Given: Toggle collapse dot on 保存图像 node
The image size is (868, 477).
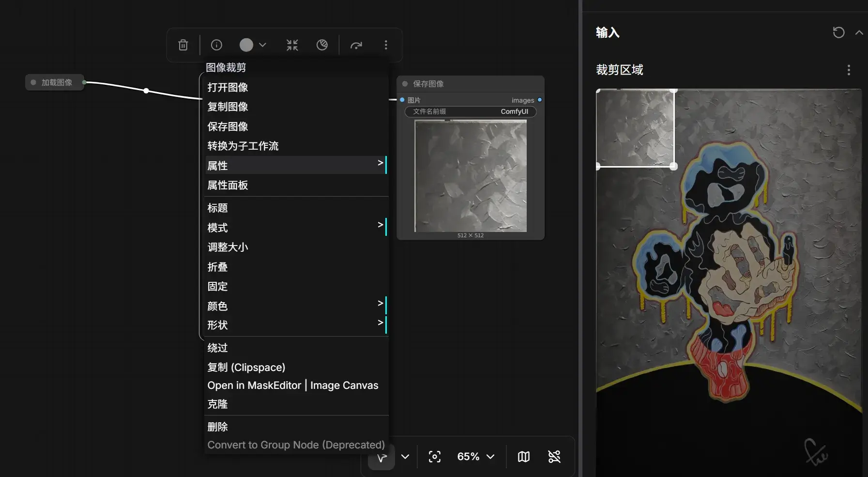Looking at the screenshot, I should coord(405,84).
